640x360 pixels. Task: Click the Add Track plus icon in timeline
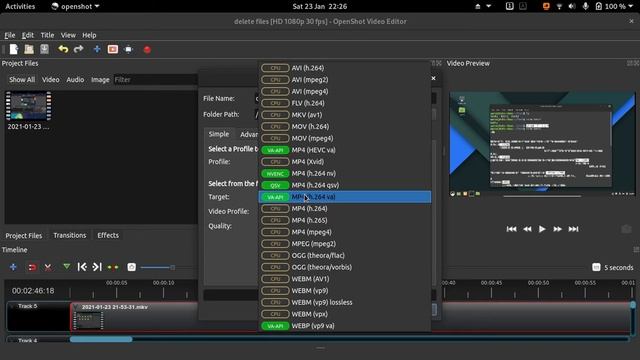(13, 267)
